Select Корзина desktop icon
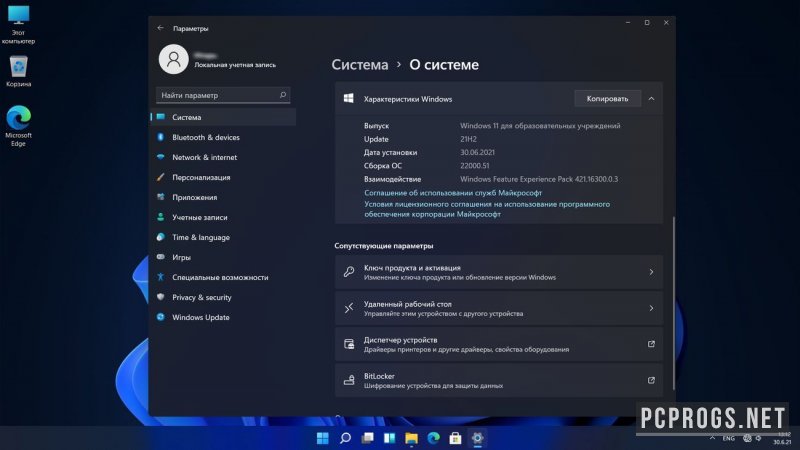 click(18, 71)
